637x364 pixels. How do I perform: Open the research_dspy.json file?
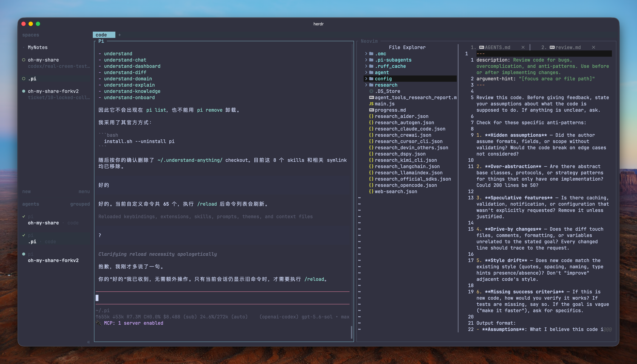coord(400,154)
